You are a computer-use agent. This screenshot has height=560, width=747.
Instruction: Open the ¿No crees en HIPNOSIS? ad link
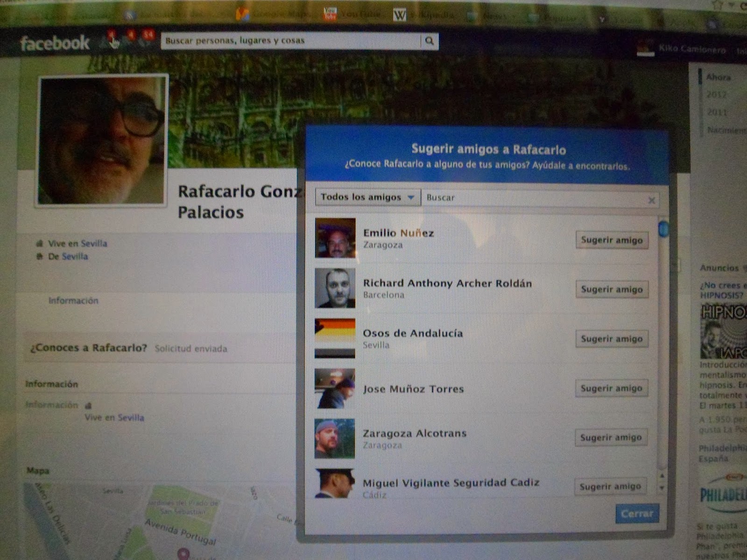723,290
